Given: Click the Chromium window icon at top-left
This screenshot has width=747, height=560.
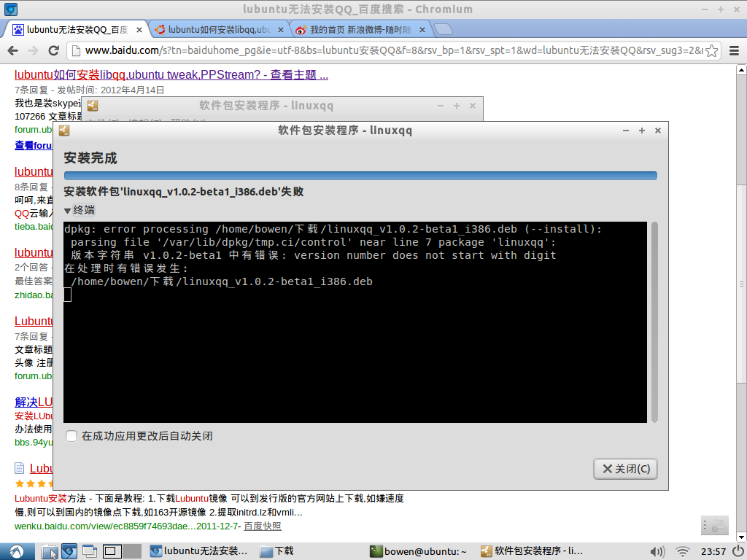Looking at the screenshot, I should pos(10,9).
